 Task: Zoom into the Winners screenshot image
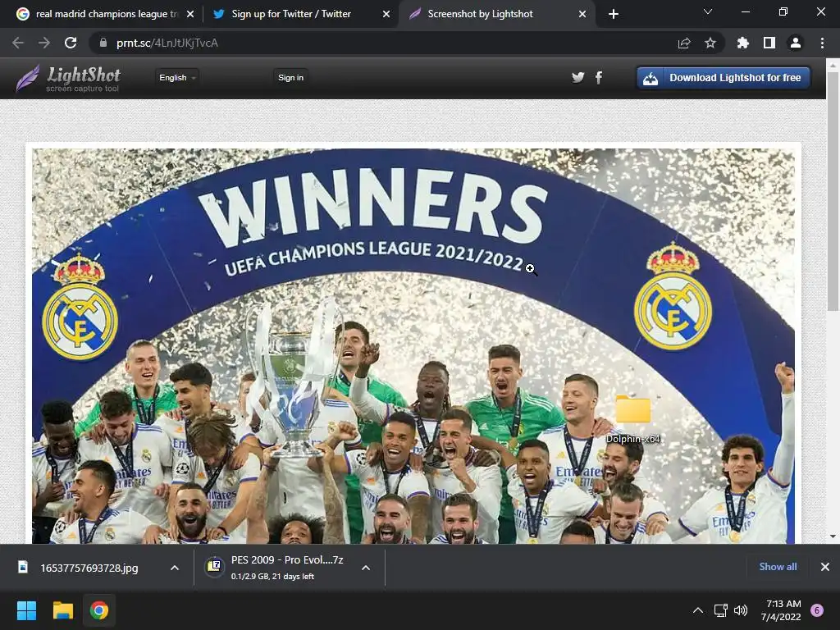[413, 346]
